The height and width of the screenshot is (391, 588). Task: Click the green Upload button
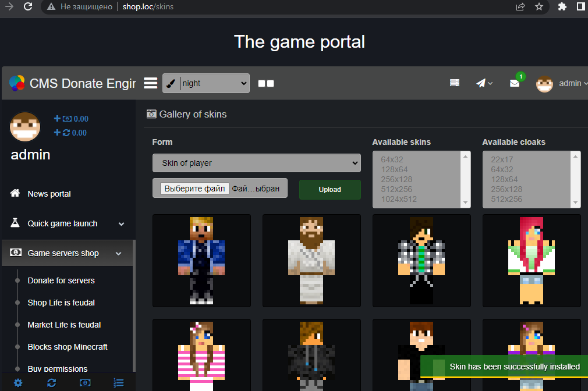[x=330, y=190]
